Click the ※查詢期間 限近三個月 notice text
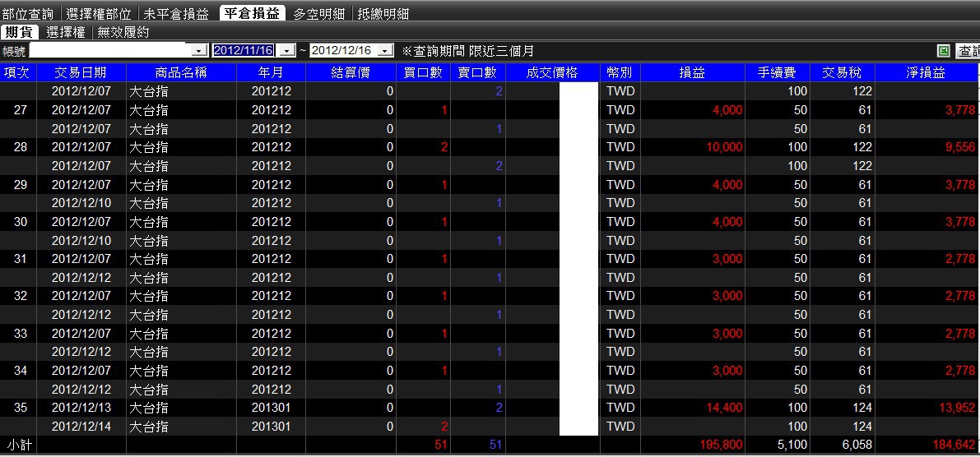Screen dimensions: 980x457 (x=468, y=51)
